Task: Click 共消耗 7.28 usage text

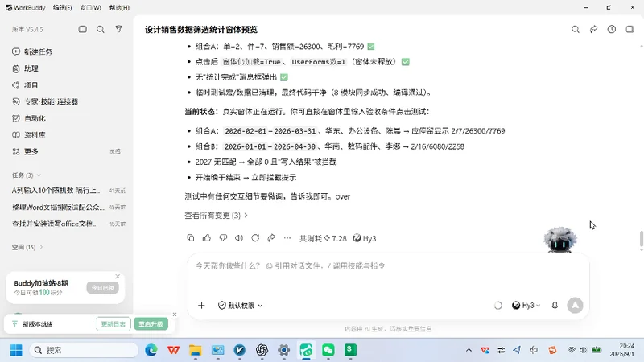Action: tap(323, 238)
